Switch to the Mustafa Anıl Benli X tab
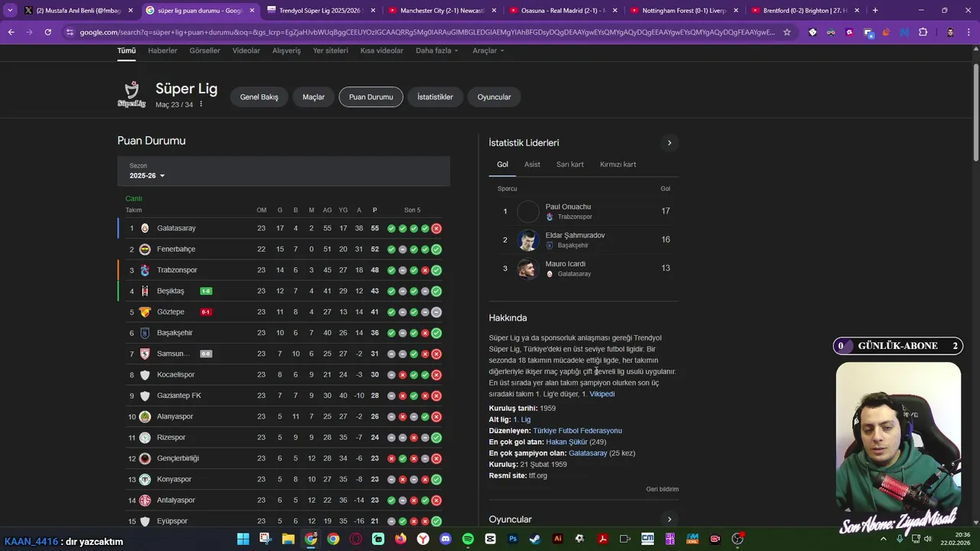This screenshot has width=980, height=551. tap(77, 11)
